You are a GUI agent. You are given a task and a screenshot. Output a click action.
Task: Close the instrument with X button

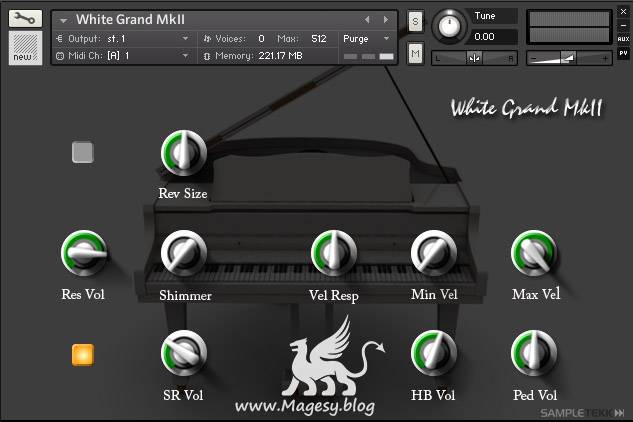pos(623,12)
